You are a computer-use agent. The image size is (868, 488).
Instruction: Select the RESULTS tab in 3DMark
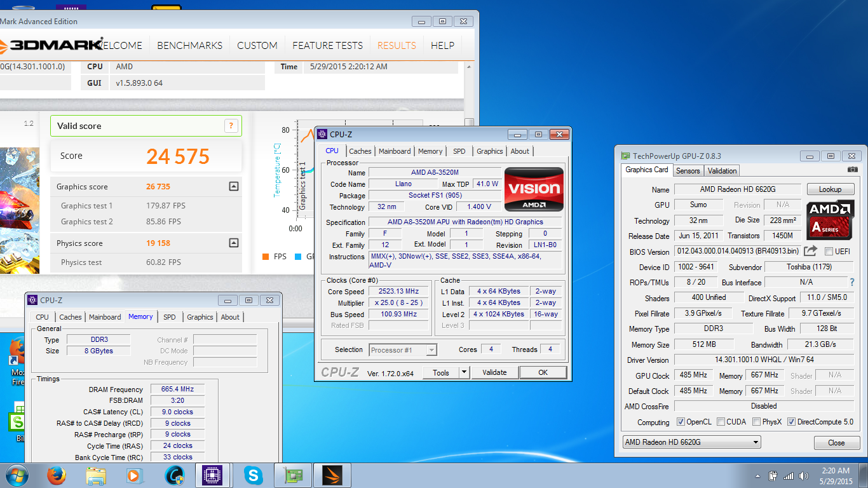(397, 45)
